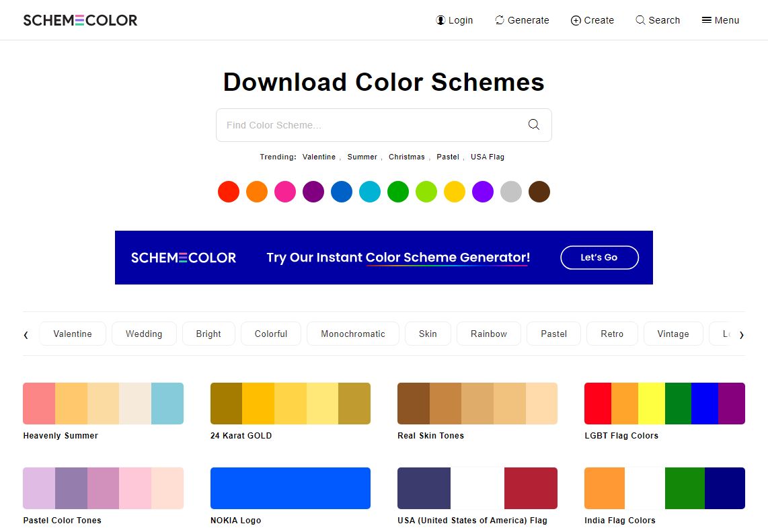Open the Login user icon

click(x=440, y=20)
